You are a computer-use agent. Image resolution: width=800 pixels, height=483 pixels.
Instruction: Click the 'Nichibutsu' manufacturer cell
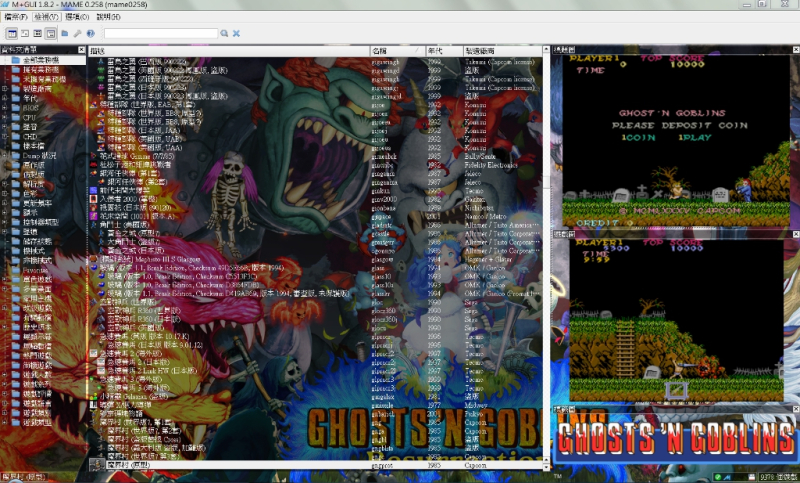[479, 208]
